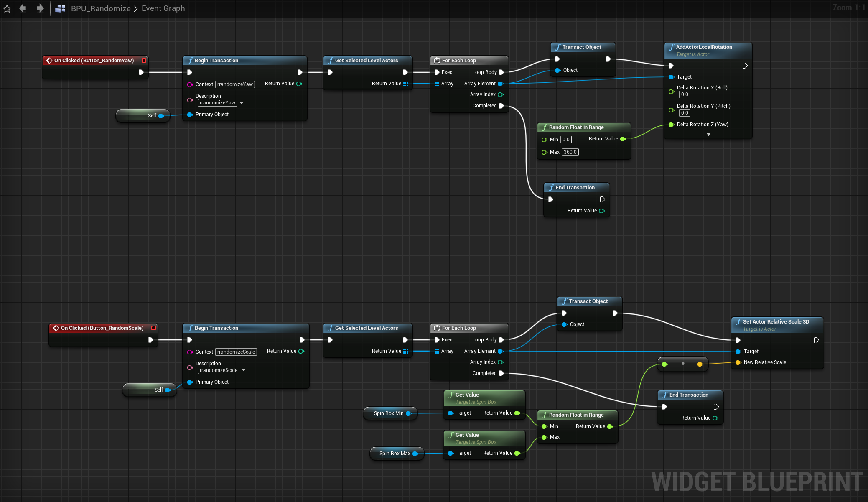The height and width of the screenshot is (502, 868).
Task: Click the red delegate pin on Button_RandomYaw event
Action: (x=144, y=61)
